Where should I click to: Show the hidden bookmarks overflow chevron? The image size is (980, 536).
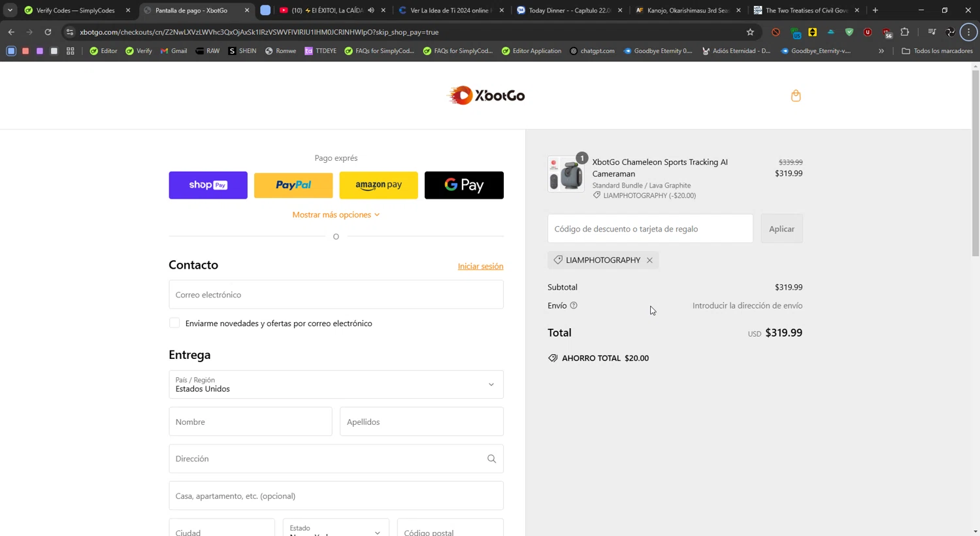coord(881,51)
